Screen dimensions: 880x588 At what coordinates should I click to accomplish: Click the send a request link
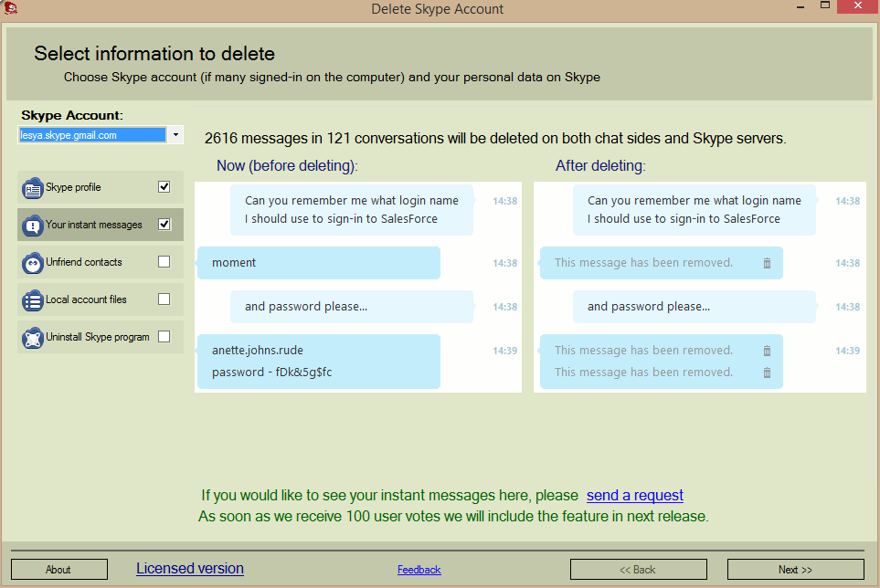point(635,496)
